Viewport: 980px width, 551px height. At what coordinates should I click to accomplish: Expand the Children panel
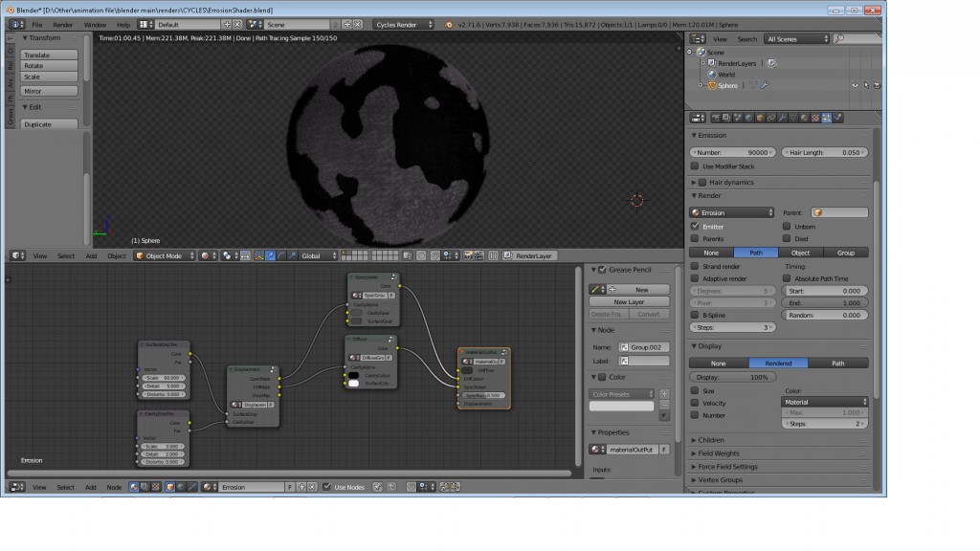point(710,440)
